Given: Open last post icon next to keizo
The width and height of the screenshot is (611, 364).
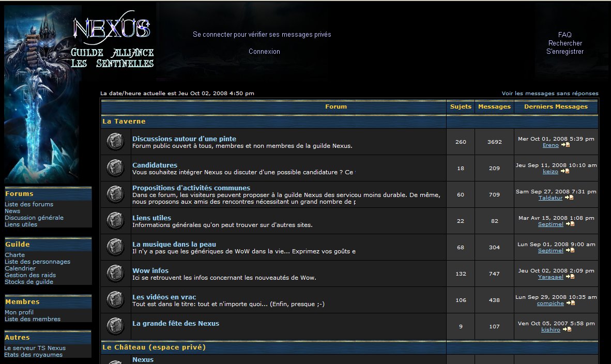Looking at the screenshot, I should [564, 171].
